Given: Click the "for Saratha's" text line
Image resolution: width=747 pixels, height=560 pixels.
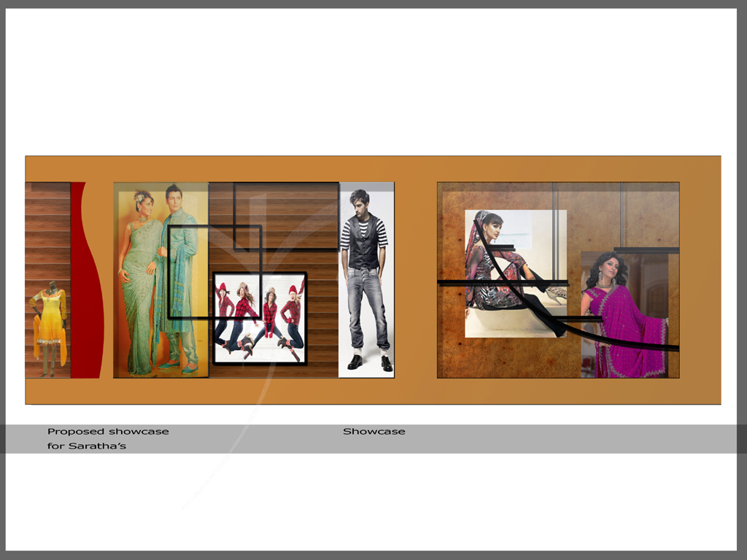Looking at the screenshot, I should click(87, 446).
